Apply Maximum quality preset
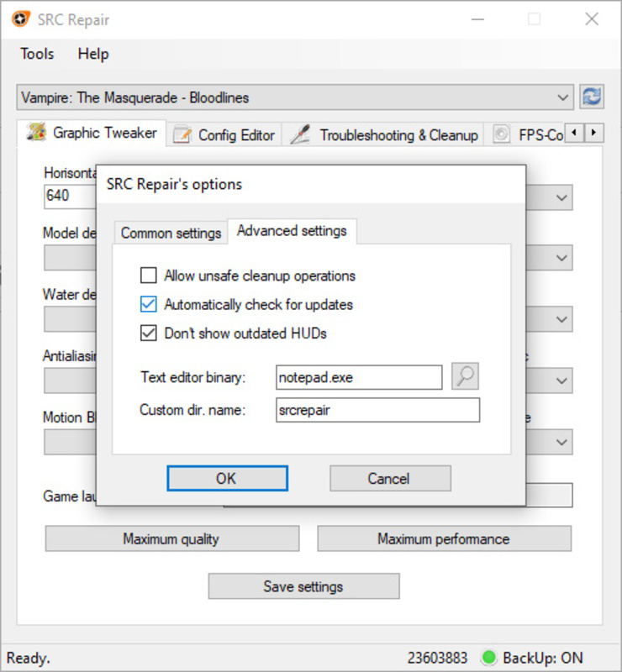The width and height of the screenshot is (622, 672). [172, 538]
